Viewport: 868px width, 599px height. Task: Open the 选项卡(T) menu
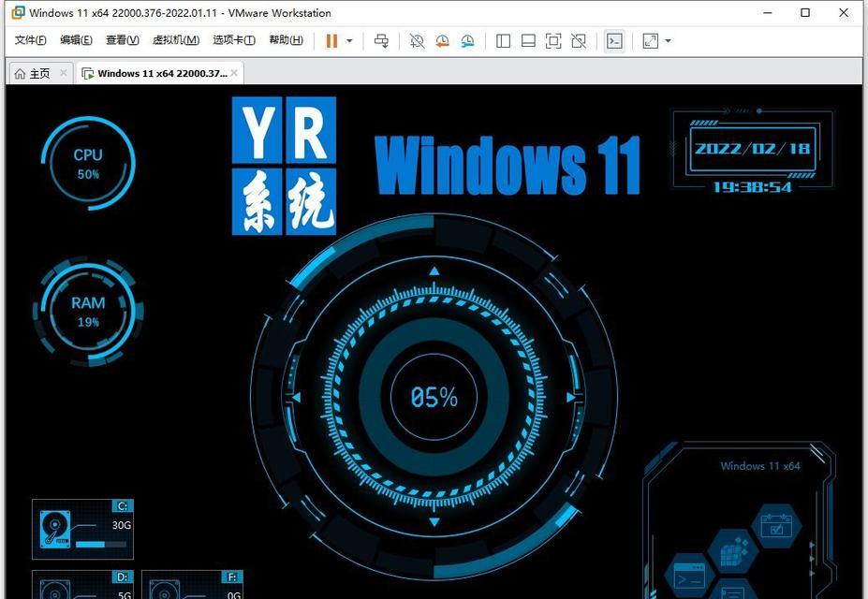pos(234,40)
